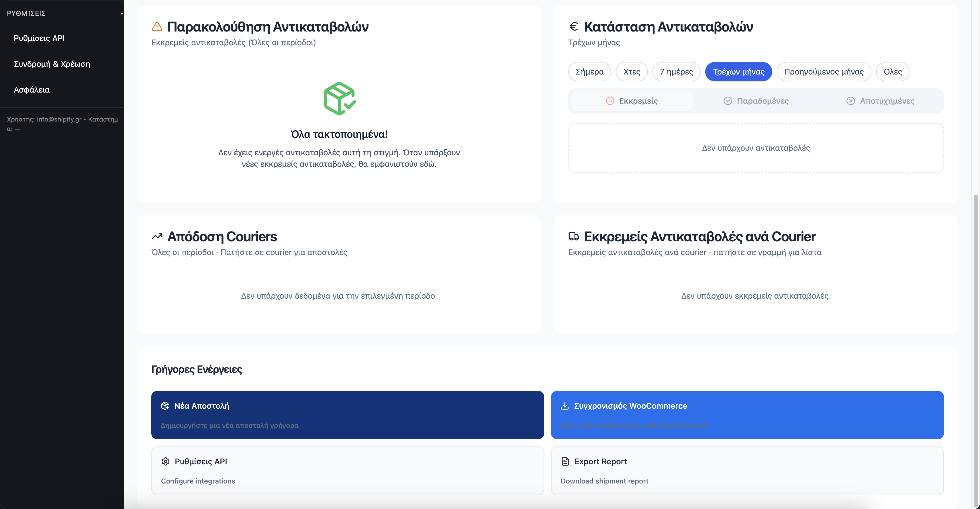
Task: Click the download icon in Συγχρονισμός WooCommerce
Action: [565, 406]
